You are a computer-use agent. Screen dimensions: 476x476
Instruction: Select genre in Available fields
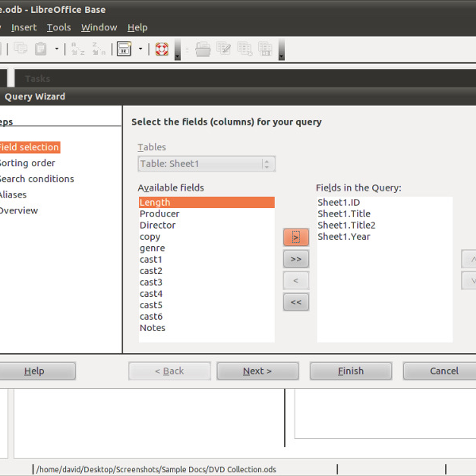(x=207, y=248)
